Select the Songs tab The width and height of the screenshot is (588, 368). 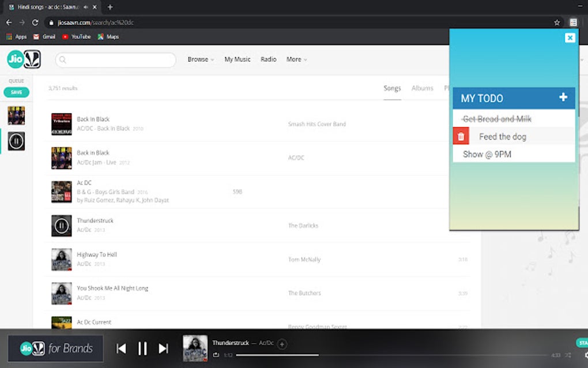(x=392, y=88)
